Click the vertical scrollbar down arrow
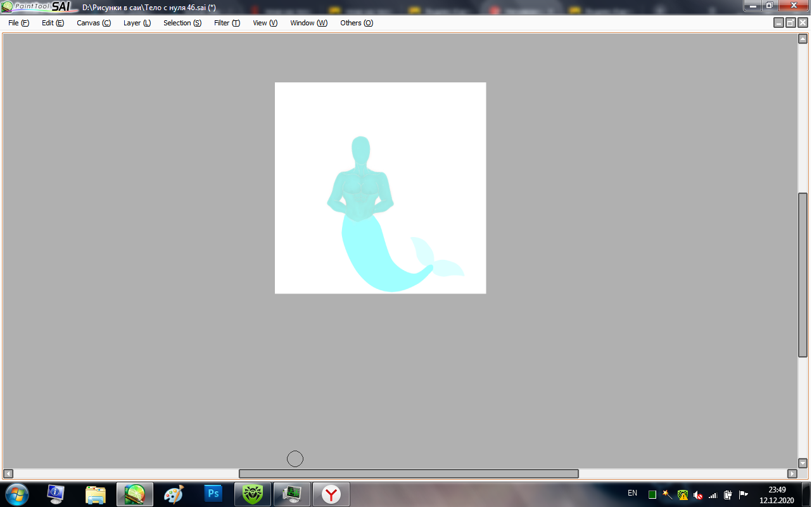 click(802, 463)
